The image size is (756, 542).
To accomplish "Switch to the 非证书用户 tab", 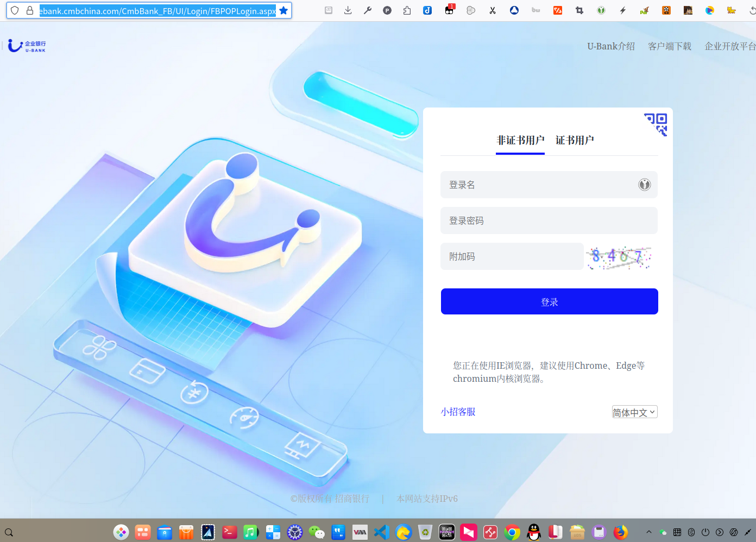I will point(520,140).
